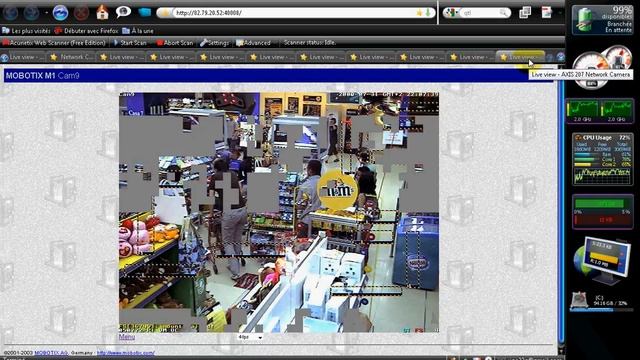Image resolution: width=640 pixels, height=360 pixels.
Task: Open the search engine selector icon
Action: pos(452,13)
